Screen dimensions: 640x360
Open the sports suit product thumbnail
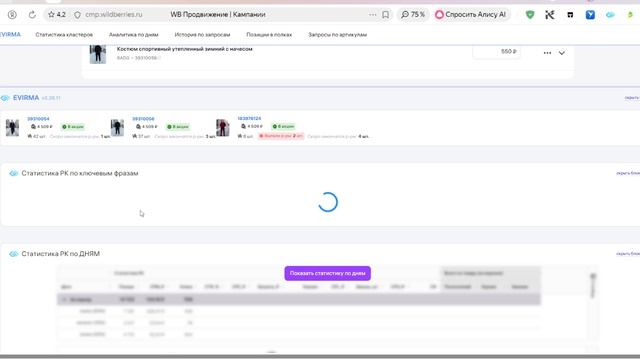point(98,54)
